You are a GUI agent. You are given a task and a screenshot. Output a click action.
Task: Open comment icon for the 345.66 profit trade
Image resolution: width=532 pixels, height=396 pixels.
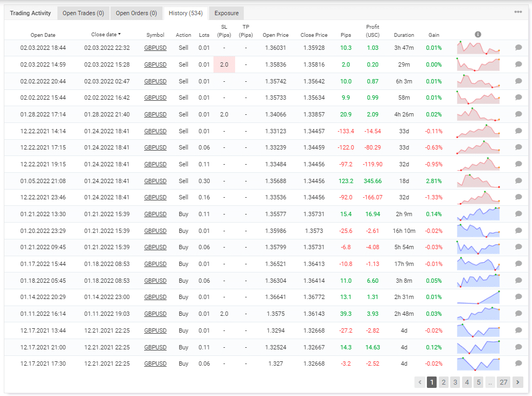tap(518, 181)
